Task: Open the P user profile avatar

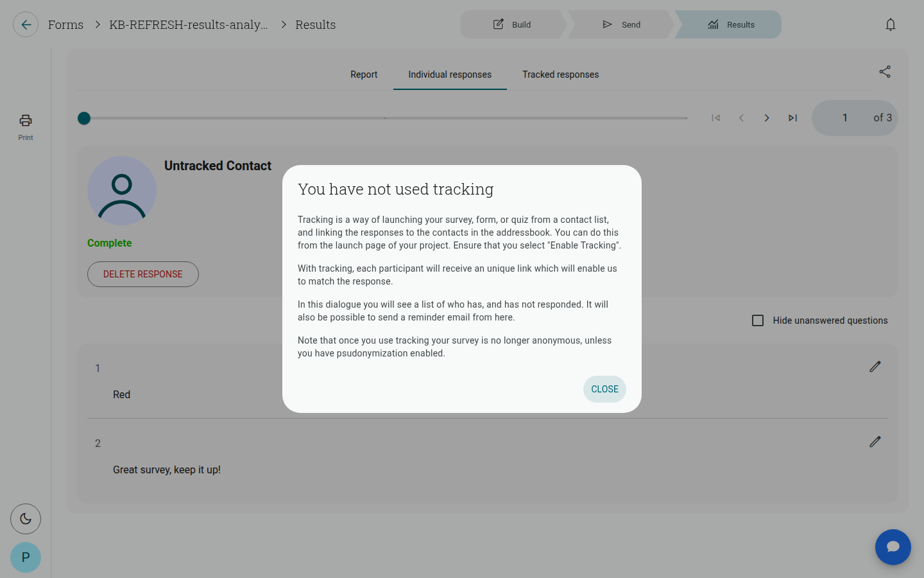Action: (26, 557)
